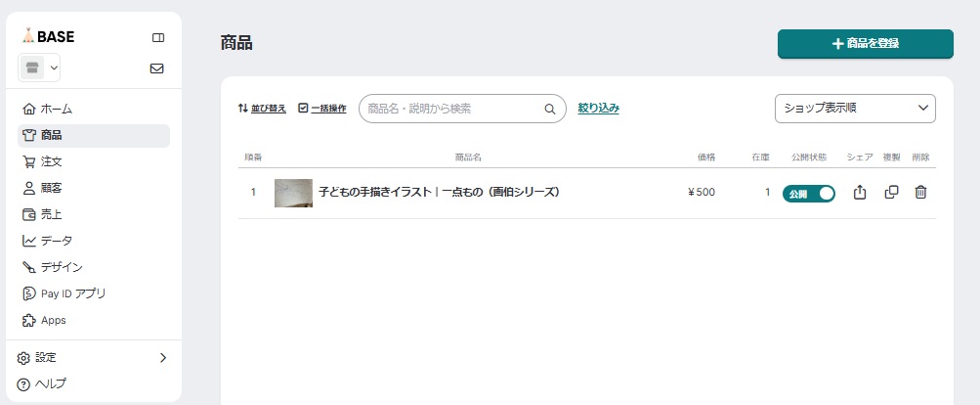This screenshot has height=405, width=980.
Task: Open the Apps sidebar item
Action: 53,320
